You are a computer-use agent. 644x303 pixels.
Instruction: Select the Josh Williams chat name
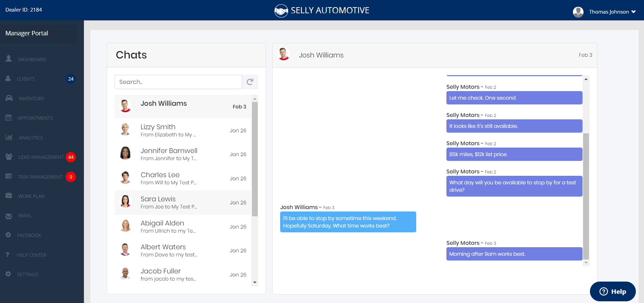164,103
